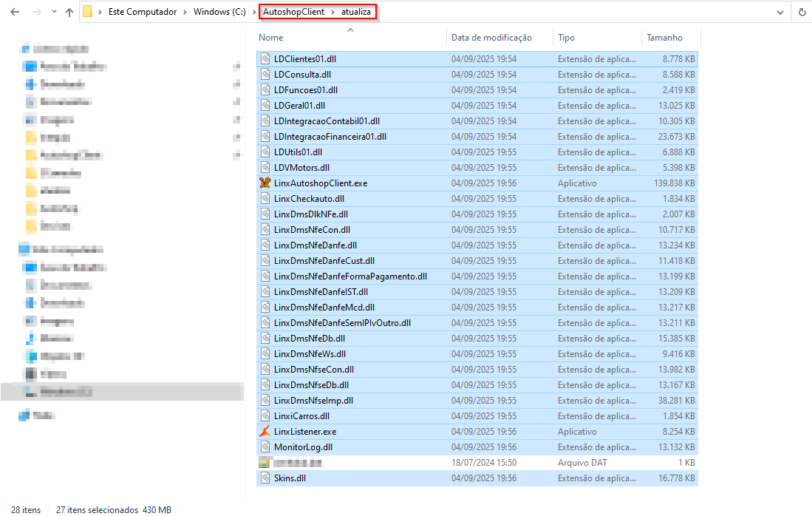Click the LinxDmsNfeDanfe.dll file icon

click(265, 245)
